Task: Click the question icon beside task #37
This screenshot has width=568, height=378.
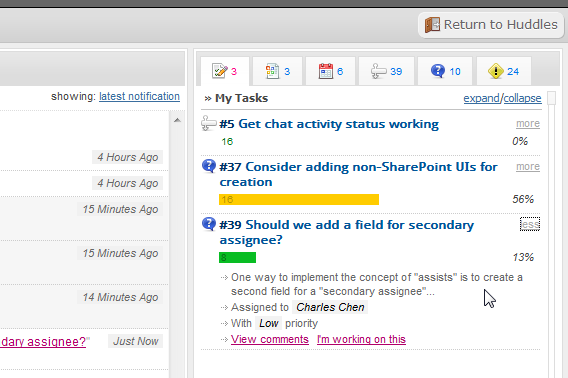Action: (x=209, y=166)
